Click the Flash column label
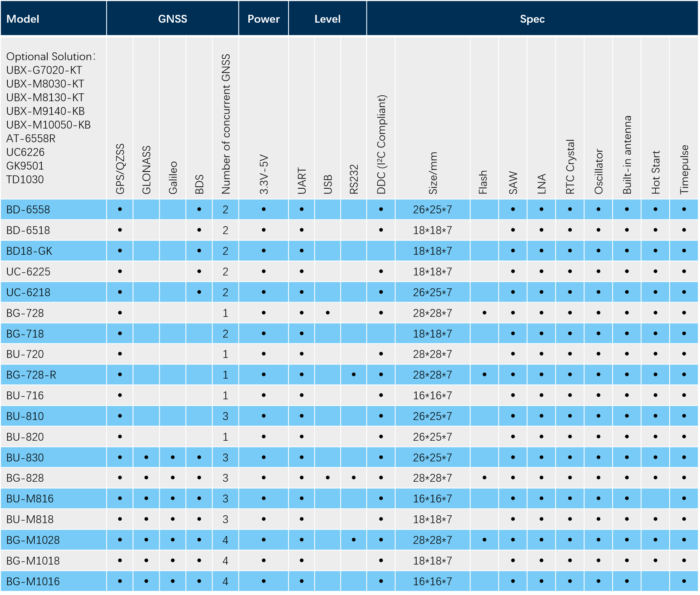 (483, 182)
